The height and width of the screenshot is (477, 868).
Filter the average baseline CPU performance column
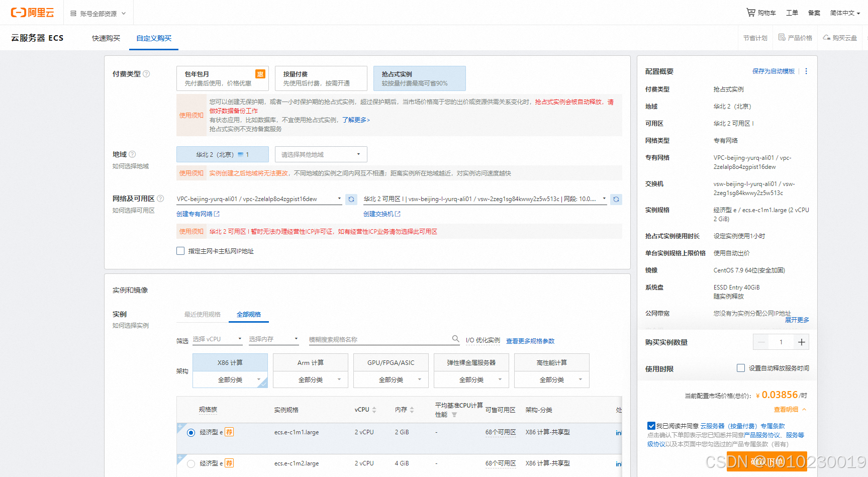point(454,415)
